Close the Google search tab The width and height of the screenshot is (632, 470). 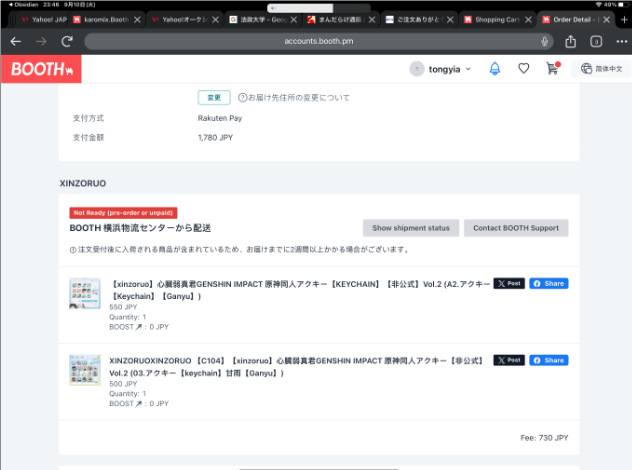[294, 19]
